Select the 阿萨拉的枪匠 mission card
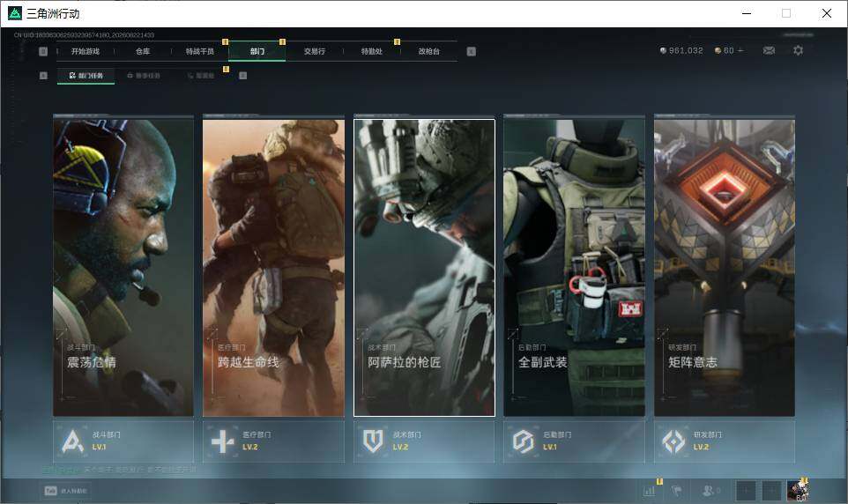This screenshot has height=504, width=848. pos(424,267)
